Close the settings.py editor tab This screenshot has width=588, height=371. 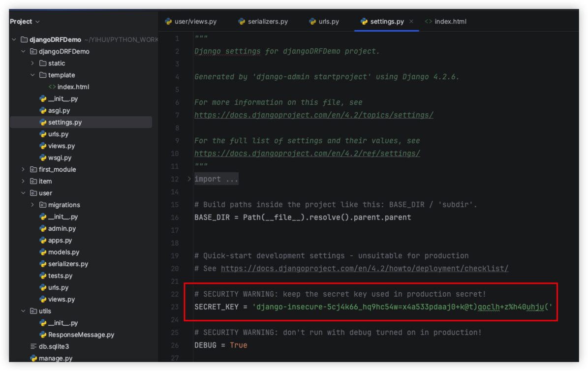(411, 22)
